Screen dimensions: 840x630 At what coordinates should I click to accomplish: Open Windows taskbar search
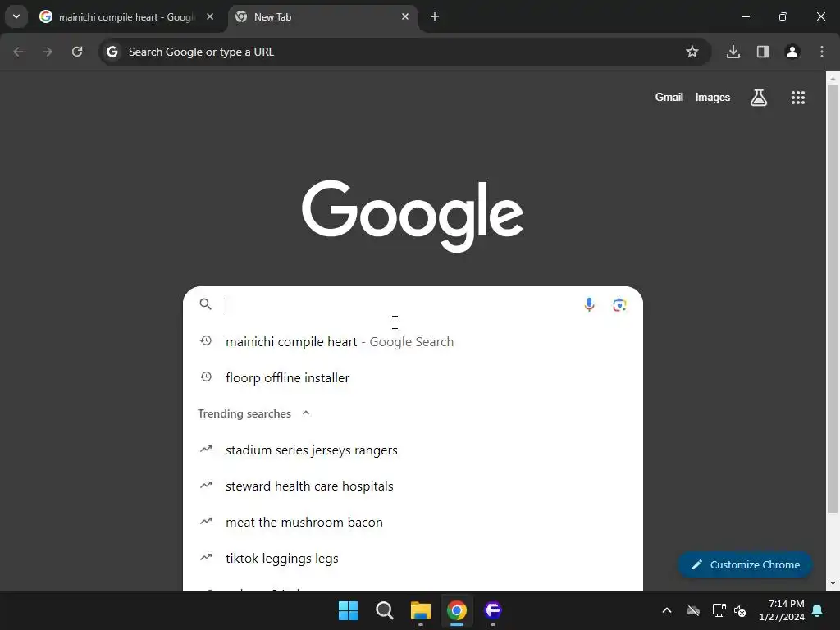(384, 610)
